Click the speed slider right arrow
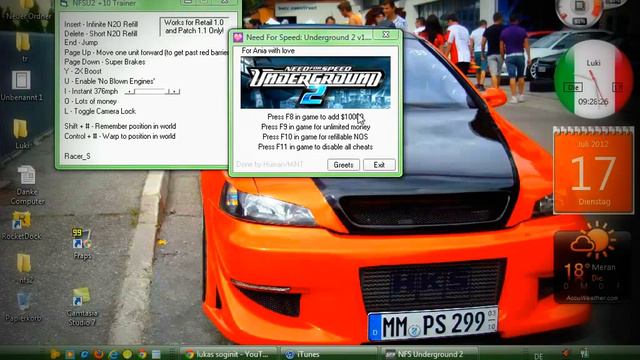This screenshot has width=640, height=360. pos(175,92)
